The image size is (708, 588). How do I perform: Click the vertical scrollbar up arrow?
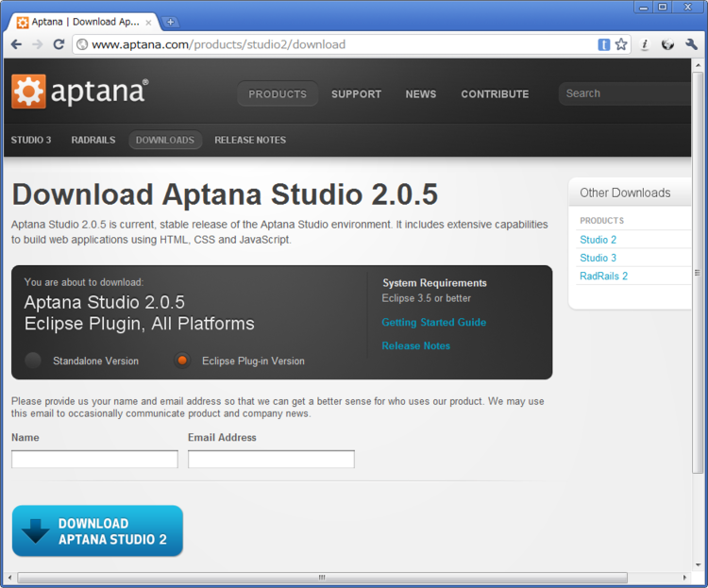coord(698,65)
